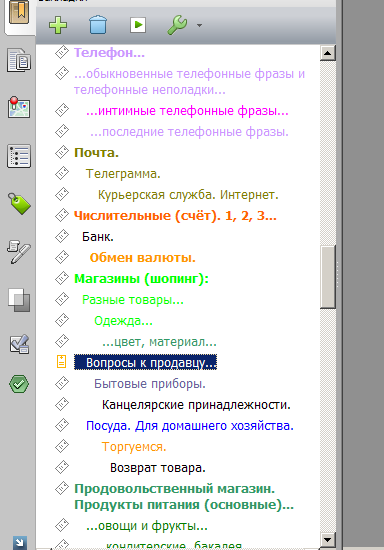Screen dimensions: 384x550
Task: Click the green plus new bookmark button
Action: [x=58, y=25]
